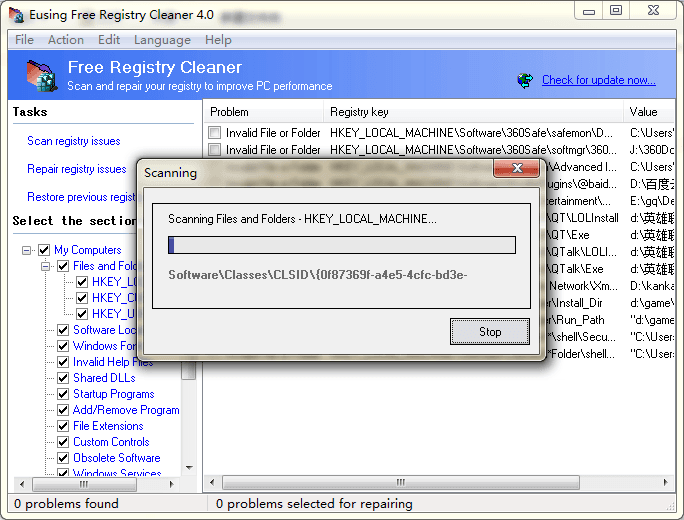Viewport: 684px width, 520px height.
Task: Uncheck Add/Remove Program checkbox
Action: (63, 410)
